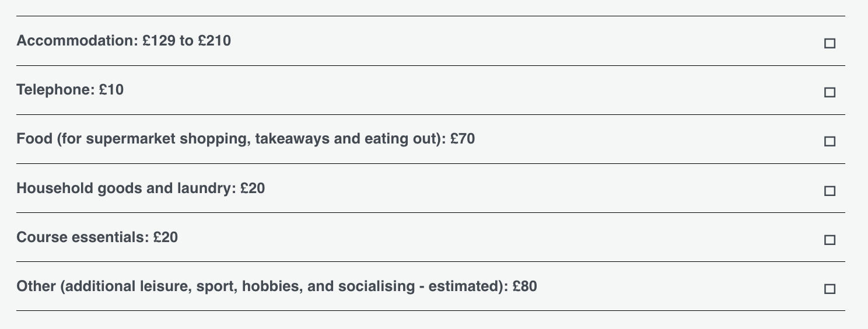Click the £20 amount for Course essentials
The height and width of the screenshot is (329, 868).
pyautogui.click(x=166, y=237)
